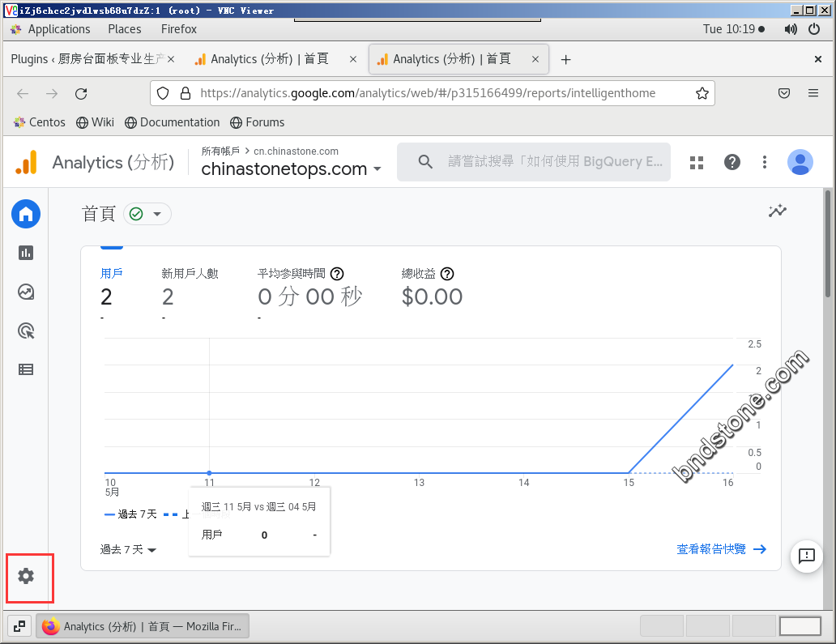Open the Analytics help icon
The height and width of the screenshot is (644, 836).
click(732, 162)
